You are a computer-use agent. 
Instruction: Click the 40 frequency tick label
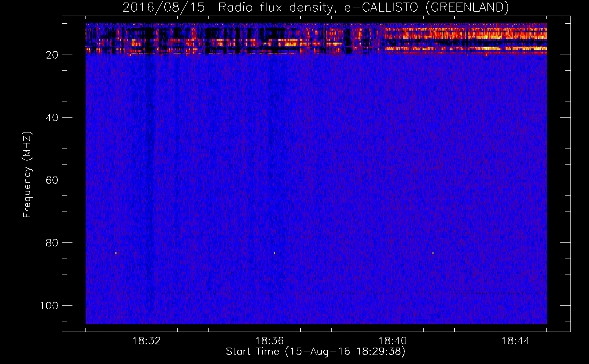pos(52,118)
